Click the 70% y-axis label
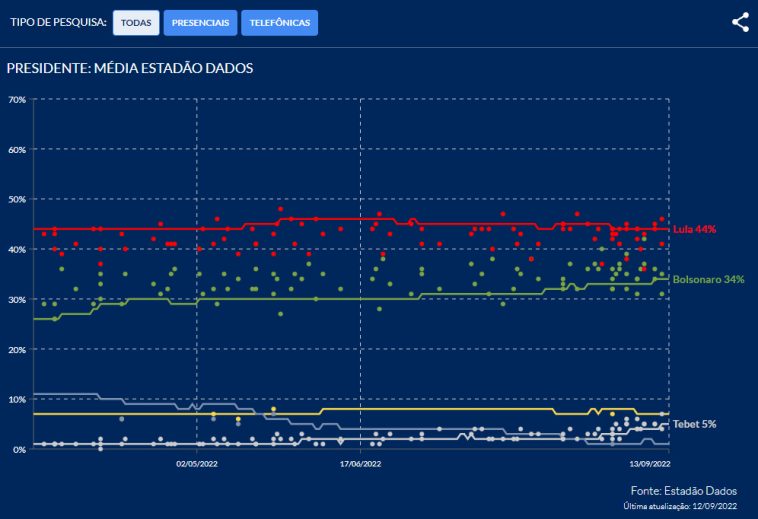The image size is (758, 519). point(16,100)
